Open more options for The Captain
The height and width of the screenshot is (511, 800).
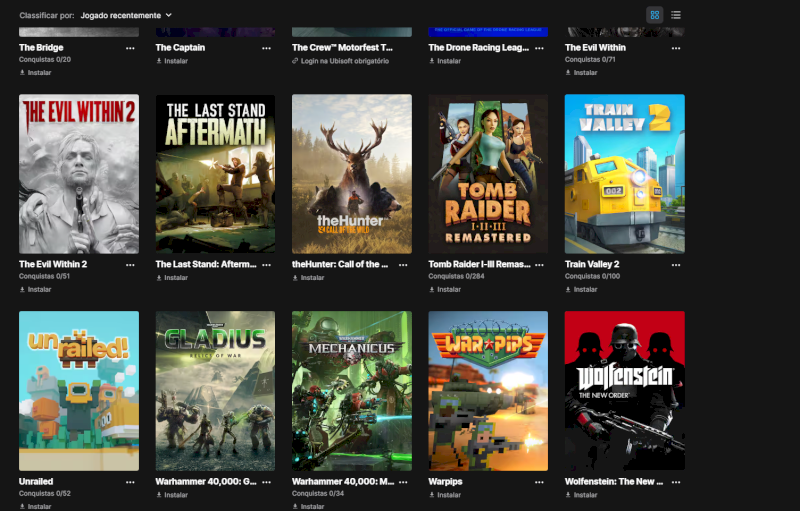click(x=266, y=48)
